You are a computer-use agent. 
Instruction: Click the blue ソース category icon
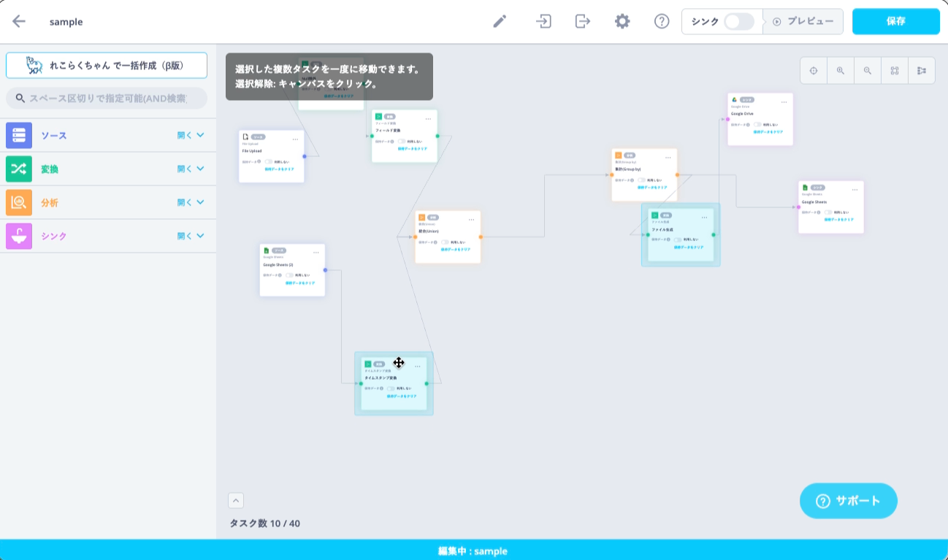19,135
